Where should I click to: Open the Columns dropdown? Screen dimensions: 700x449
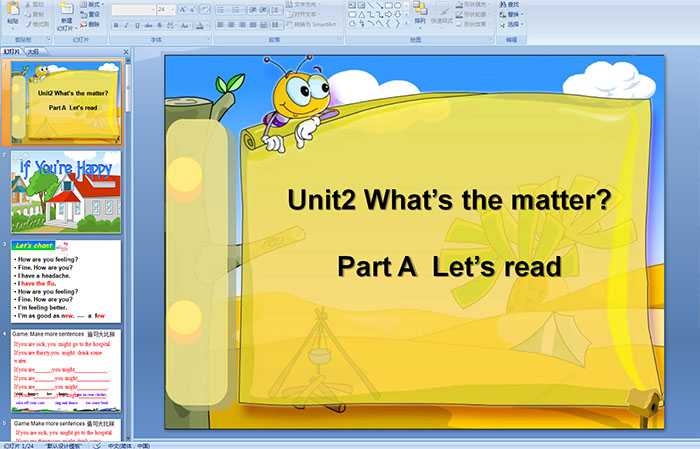click(276, 25)
